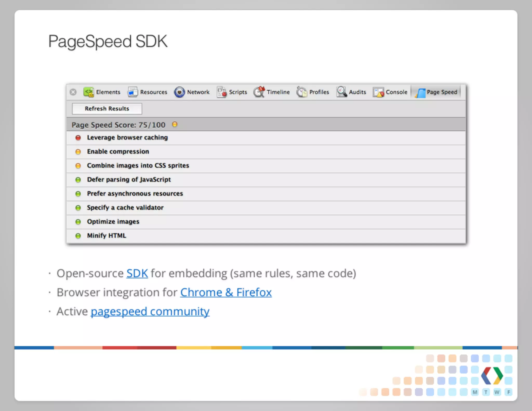This screenshot has width=532, height=411.
Task: Expand the Enable compression rule
Action: click(x=118, y=151)
